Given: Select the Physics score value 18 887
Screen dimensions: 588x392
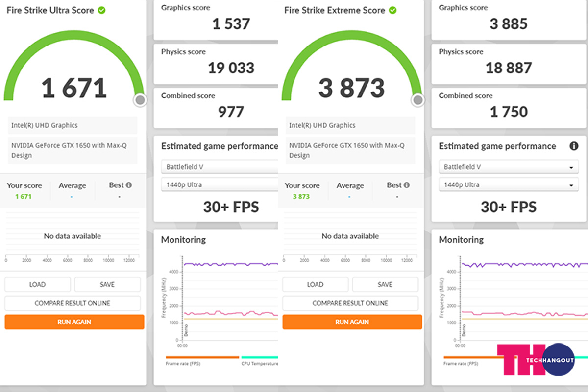Looking at the screenshot, I should point(509,68).
